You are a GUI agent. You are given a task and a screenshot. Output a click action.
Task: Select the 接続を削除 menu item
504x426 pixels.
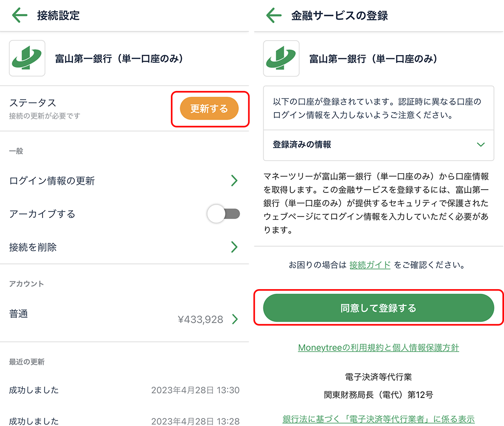[33, 247]
